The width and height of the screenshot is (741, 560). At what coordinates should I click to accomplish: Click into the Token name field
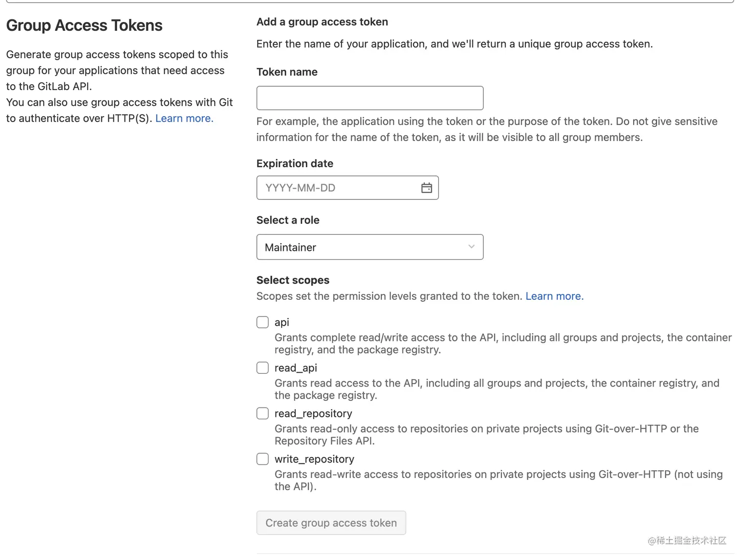370,98
